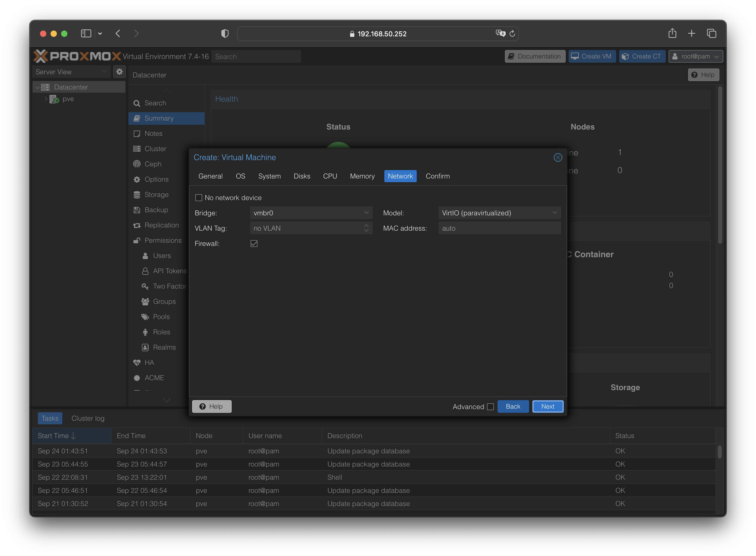756x556 pixels.
Task: Switch to the Memory tab
Action: 362,176
